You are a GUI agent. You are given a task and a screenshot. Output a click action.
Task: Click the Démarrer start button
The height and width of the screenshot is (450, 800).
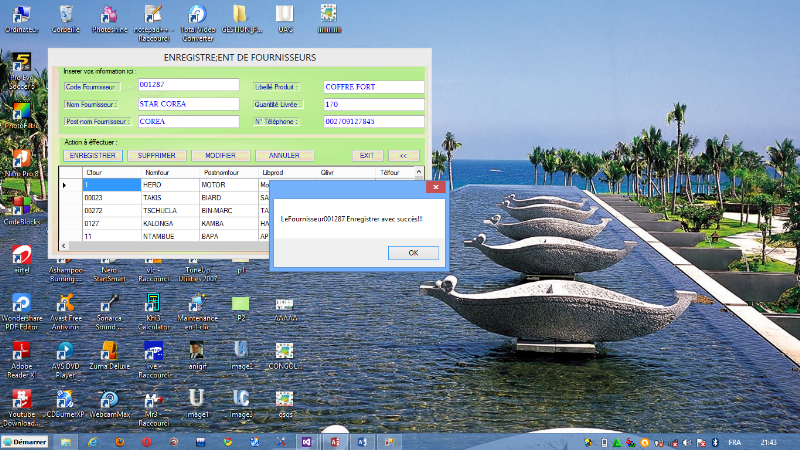[27, 441]
